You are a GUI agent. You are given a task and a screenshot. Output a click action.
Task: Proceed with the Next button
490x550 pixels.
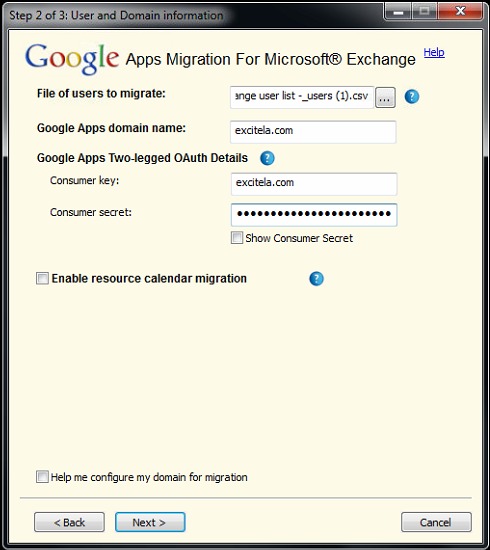[150, 522]
